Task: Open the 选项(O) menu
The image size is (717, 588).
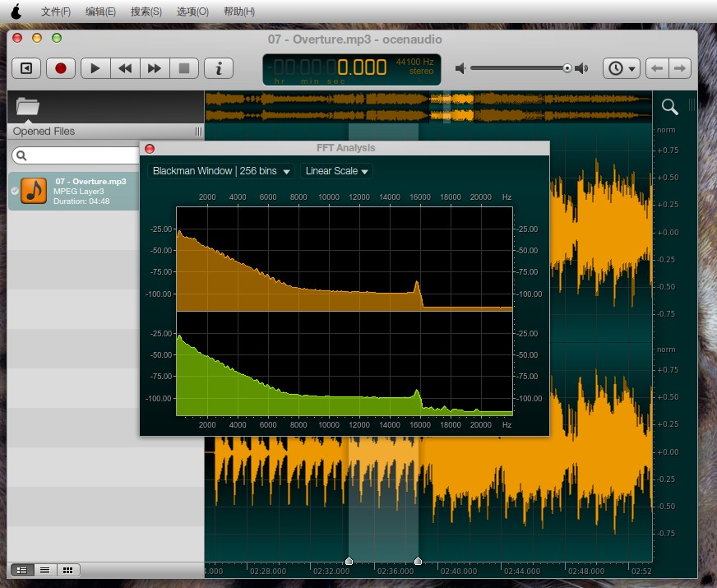Action: click(192, 12)
